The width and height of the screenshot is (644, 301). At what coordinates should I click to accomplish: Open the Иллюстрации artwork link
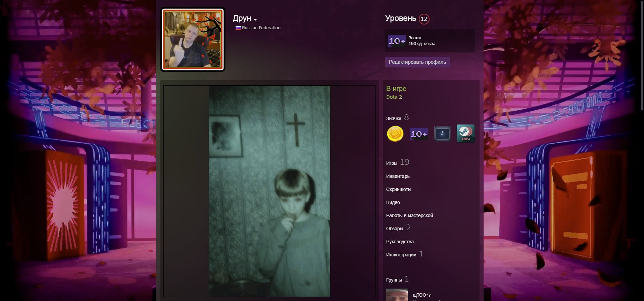tap(401, 255)
